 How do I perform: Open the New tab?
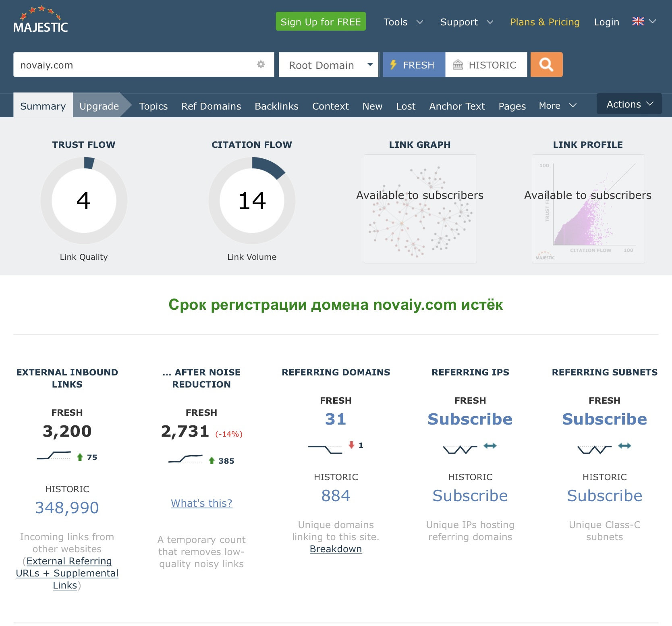[372, 106]
